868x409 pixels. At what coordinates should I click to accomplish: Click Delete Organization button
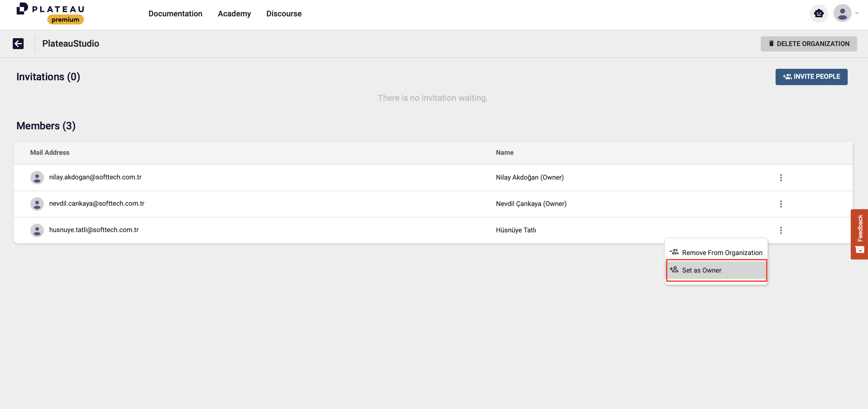click(808, 44)
